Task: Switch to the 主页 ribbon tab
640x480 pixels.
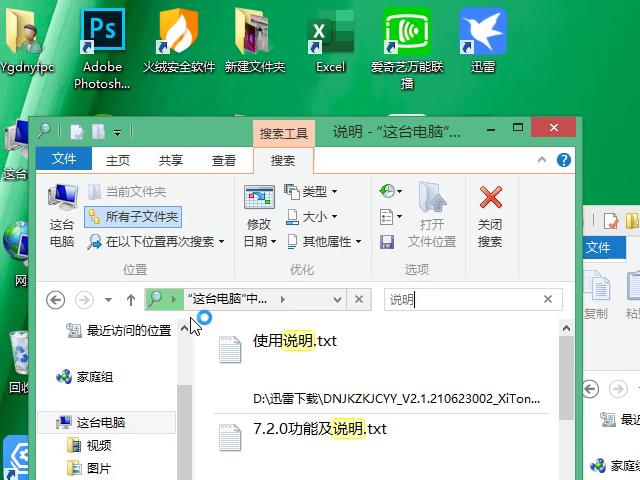Action: click(118, 160)
